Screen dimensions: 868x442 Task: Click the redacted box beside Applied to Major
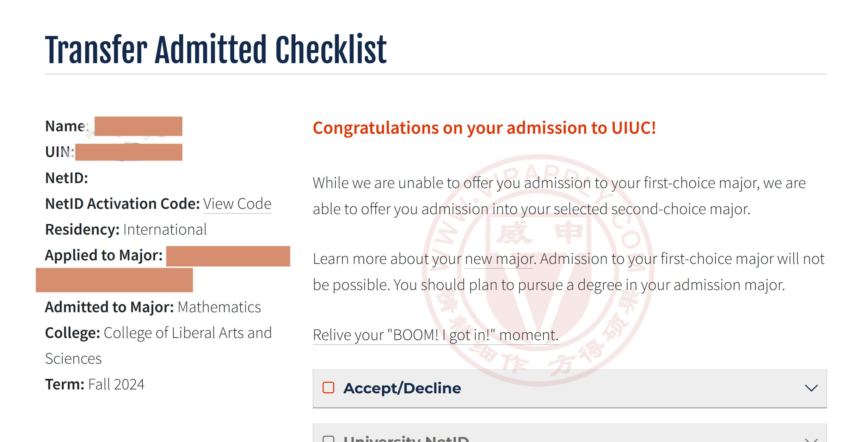click(228, 256)
